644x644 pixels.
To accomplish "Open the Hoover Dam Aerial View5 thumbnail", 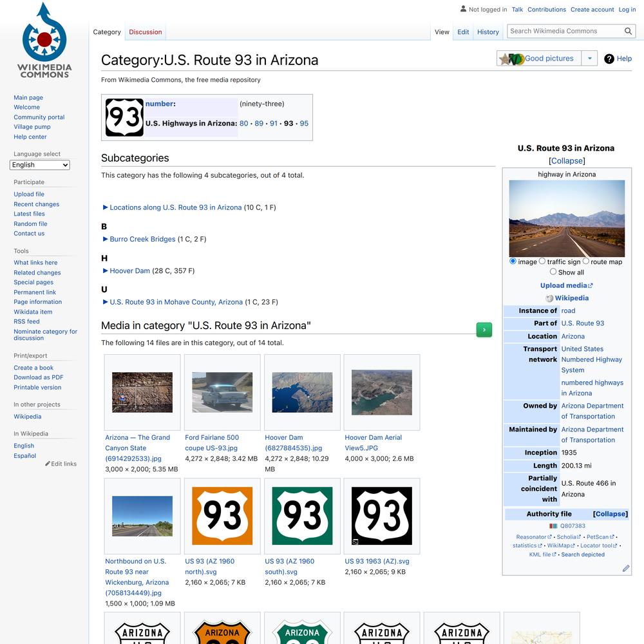I will tap(382, 392).
